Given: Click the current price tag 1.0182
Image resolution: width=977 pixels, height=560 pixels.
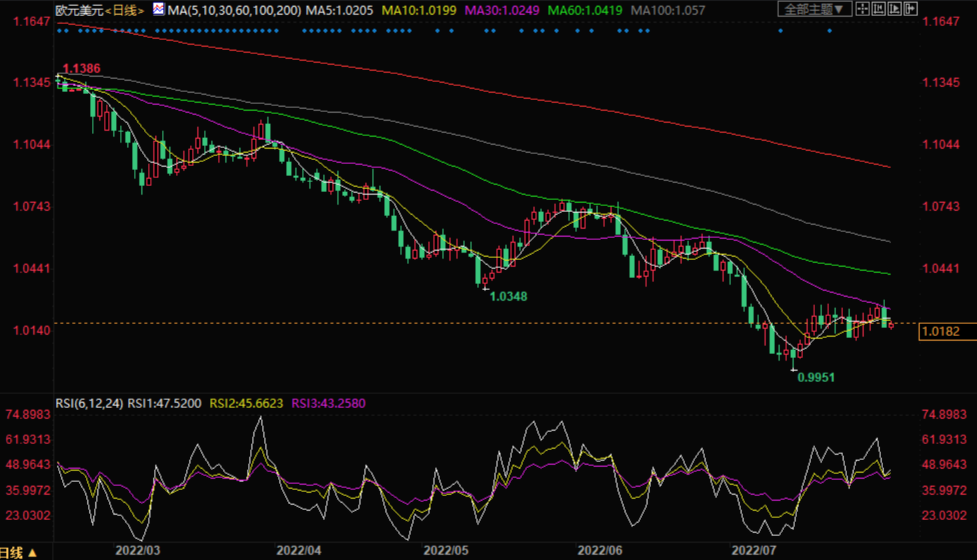Looking at the screenshot, I should click(x=947, y=331).
